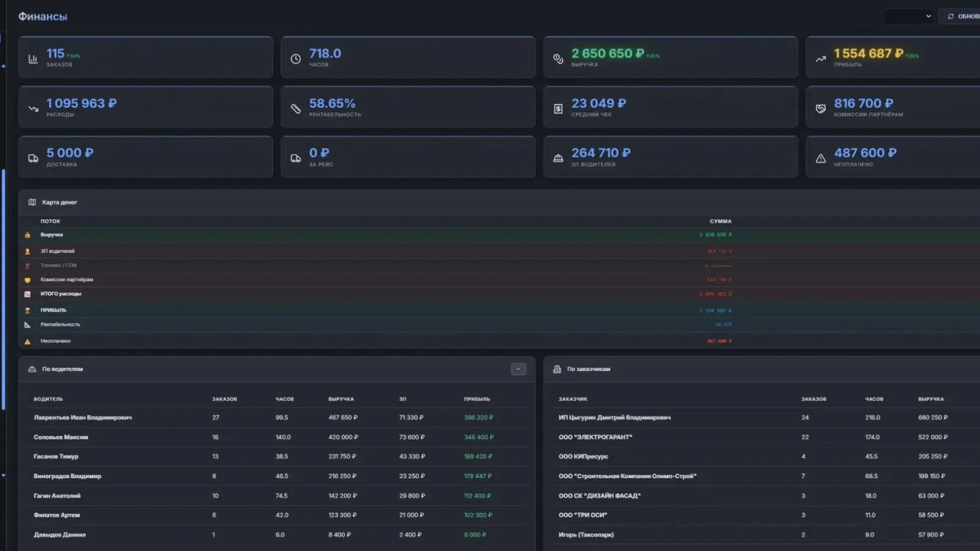Image resolution: width=980 pixels, height=551 pixels.
Task: Click the car icon in ЗП водителей card
Action: coord(558,159)
